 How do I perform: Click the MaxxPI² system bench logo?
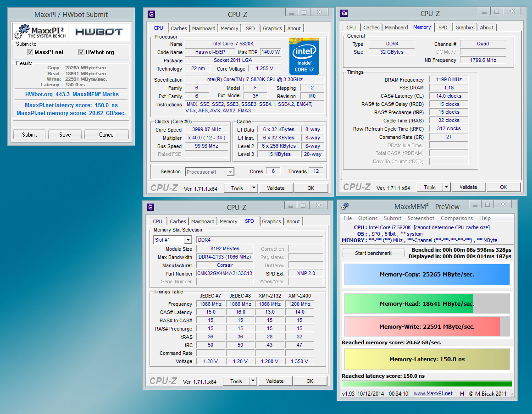[40, 32]
